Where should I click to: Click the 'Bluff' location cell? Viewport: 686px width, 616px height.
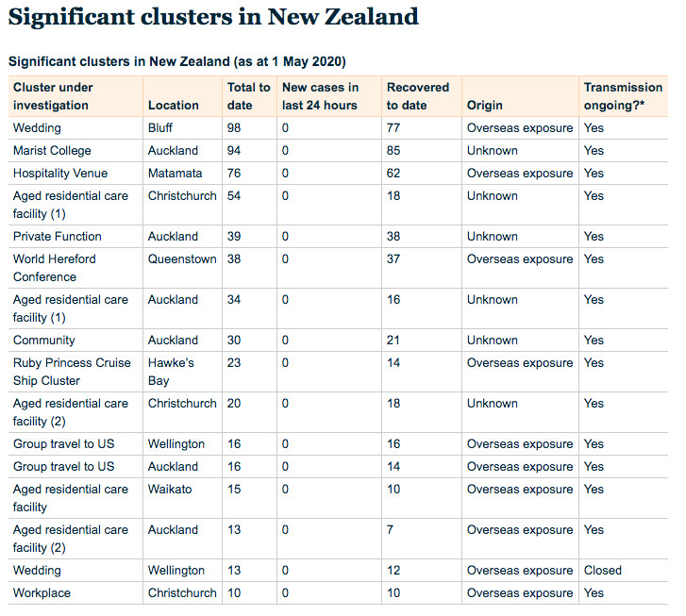click(160, 128)
